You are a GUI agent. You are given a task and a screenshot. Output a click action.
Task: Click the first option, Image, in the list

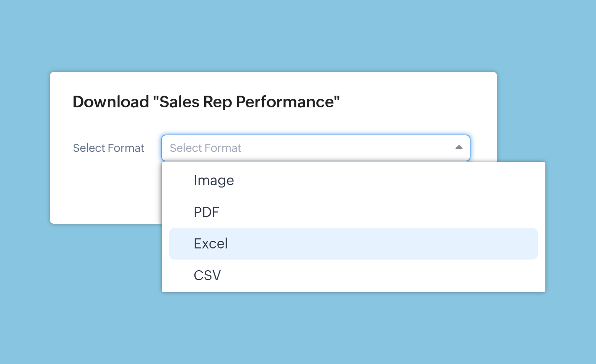point(214,181)
